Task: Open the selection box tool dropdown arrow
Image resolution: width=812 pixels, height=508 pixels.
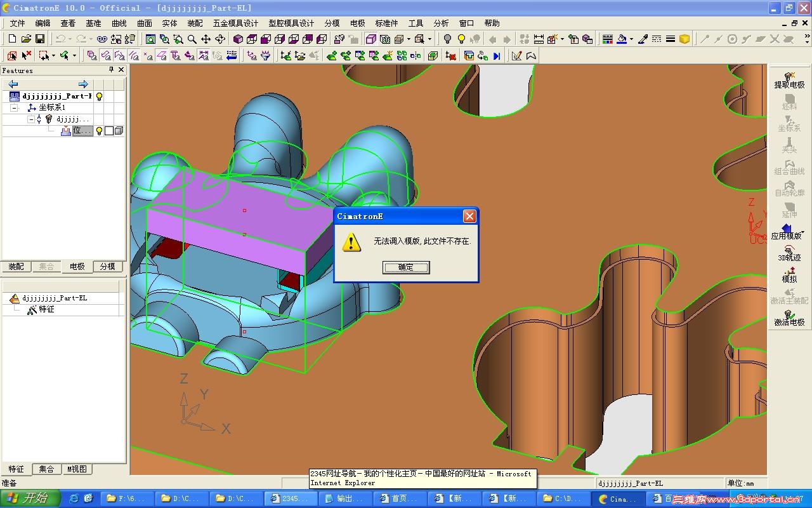Action: pyautogui.click(x=53, y=56)
